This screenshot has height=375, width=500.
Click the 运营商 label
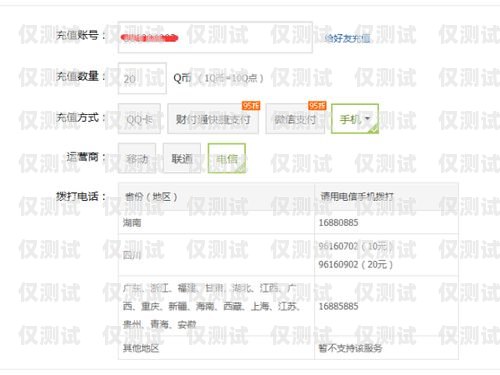pyautogui.click(x=86, y=156)
